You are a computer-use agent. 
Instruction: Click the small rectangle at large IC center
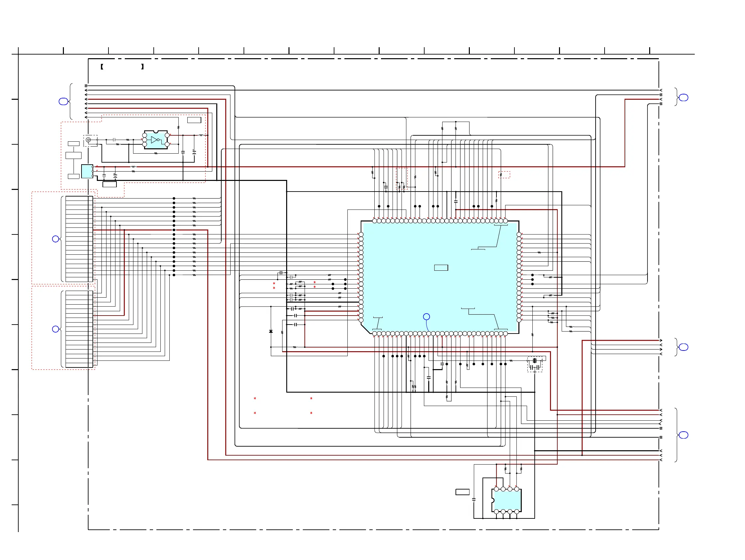(x=441, y=268)
